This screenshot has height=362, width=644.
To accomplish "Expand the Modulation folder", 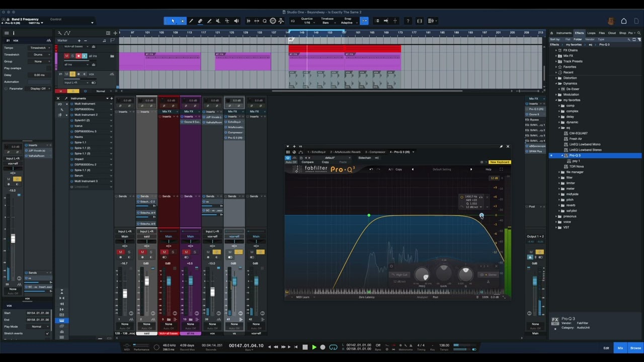I will click(x=556, y=95).
